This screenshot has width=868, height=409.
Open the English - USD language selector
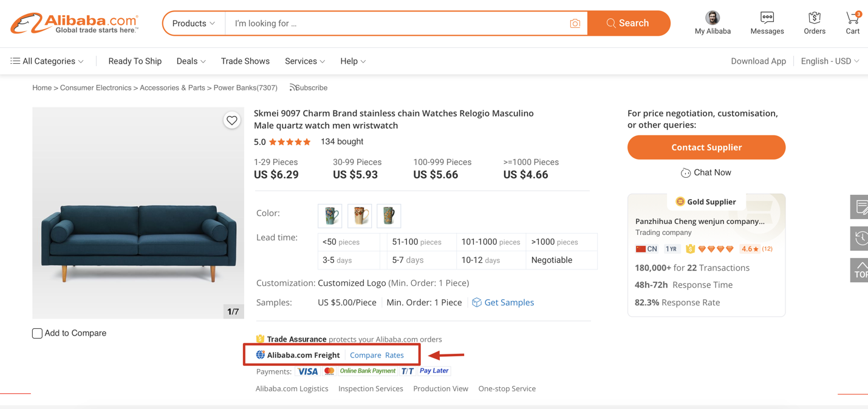(x=830, y=61)
